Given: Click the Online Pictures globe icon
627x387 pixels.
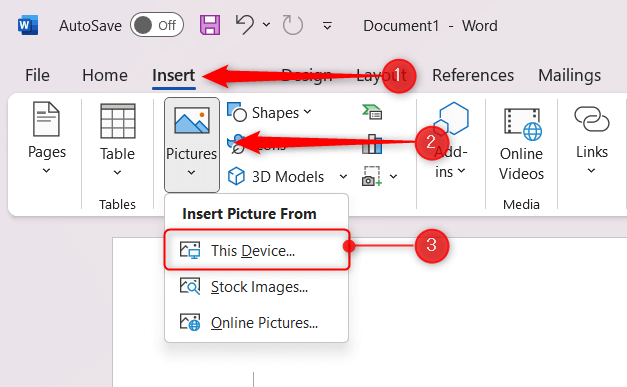Looking at the screenshot, I should [190, 322].
